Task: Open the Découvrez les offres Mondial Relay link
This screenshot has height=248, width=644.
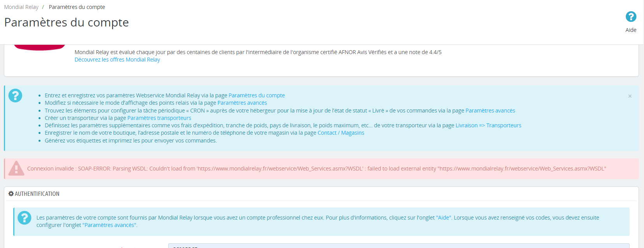Action: 117,60
